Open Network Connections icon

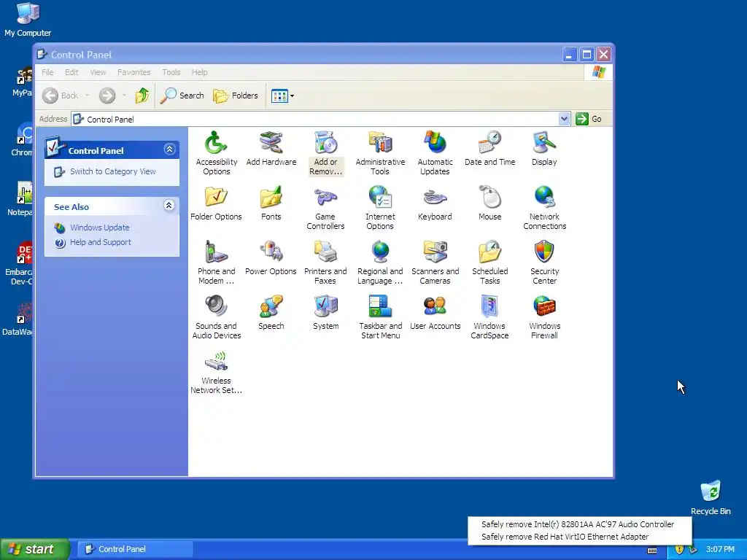click(x=544, y=208)
